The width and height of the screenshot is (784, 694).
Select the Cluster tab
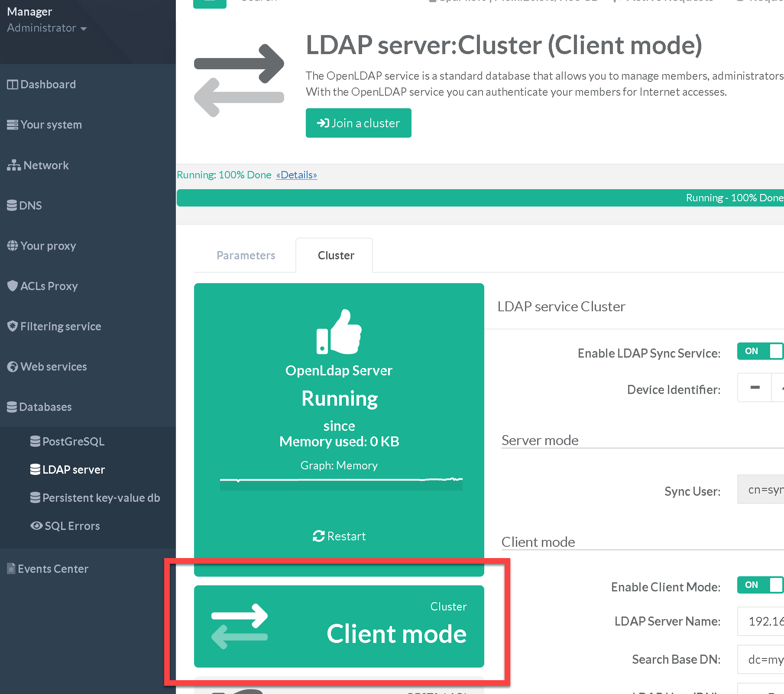[336, 255]
